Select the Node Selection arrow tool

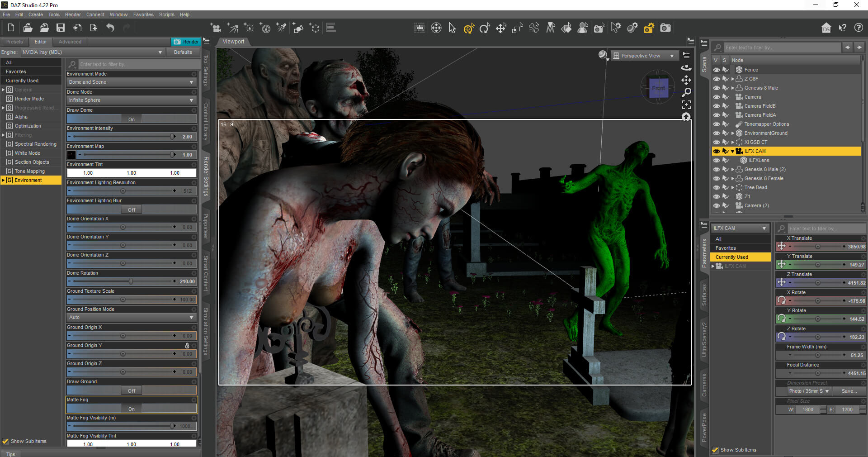point(453,28)
